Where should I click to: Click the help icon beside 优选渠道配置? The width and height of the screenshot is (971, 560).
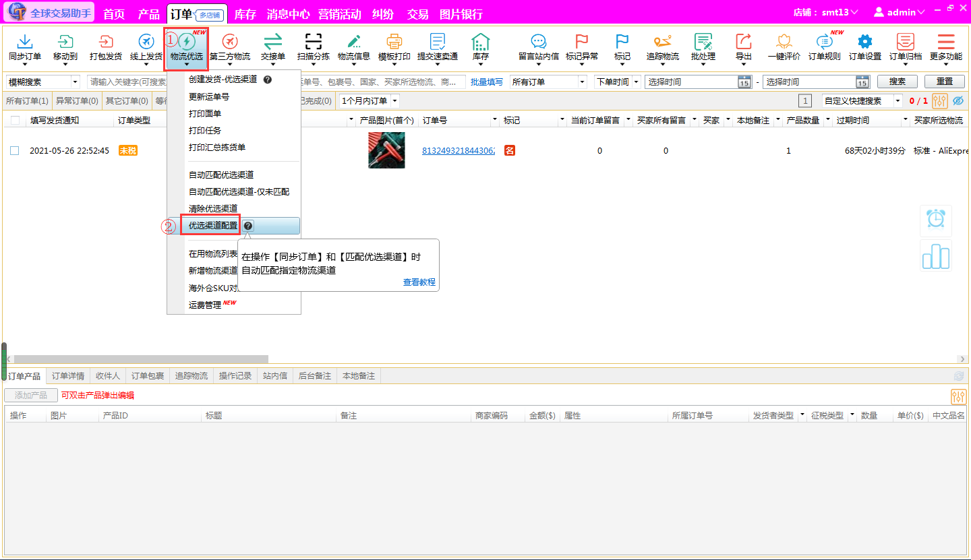coord(248,226)
